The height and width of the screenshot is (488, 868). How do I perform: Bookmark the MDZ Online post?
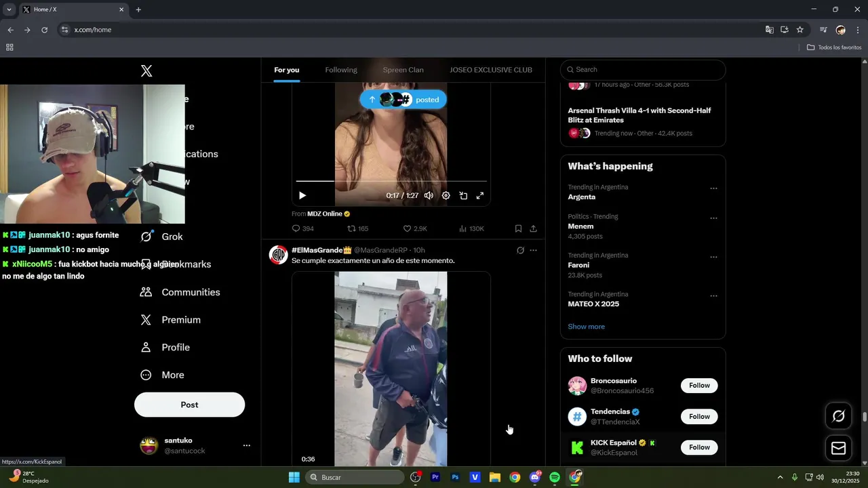click(518, 229)
